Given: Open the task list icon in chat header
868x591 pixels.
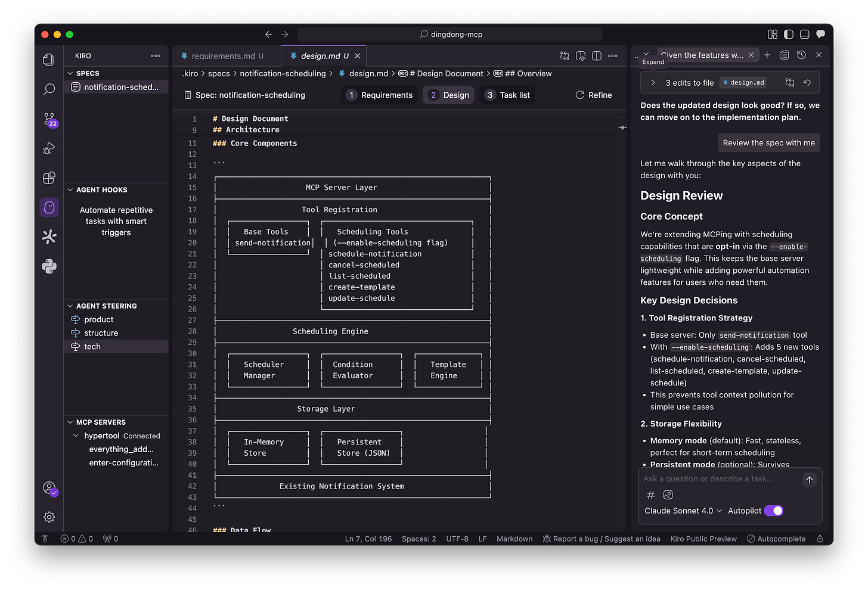Looking at the screenshot, I should [x=785, y=55].
